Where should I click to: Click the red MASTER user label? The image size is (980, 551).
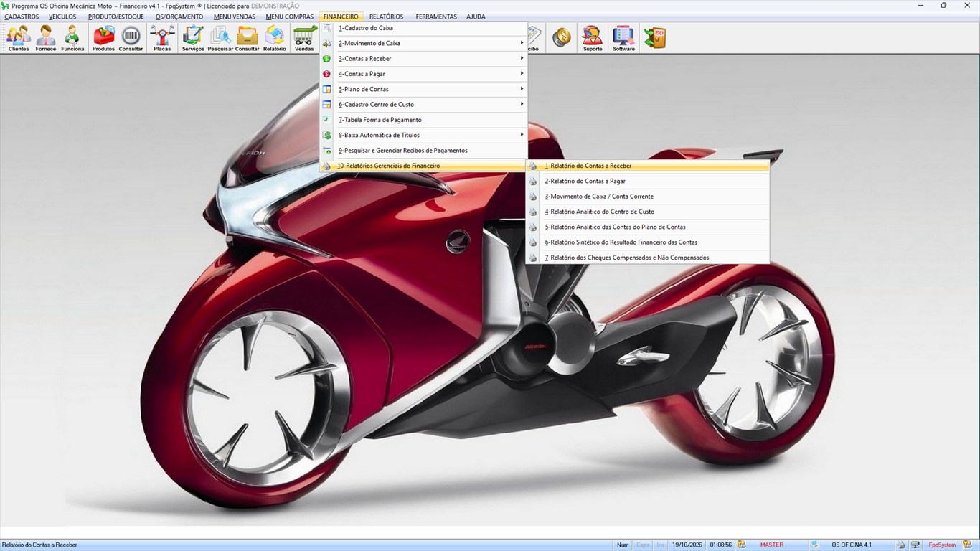coord(772,545)
